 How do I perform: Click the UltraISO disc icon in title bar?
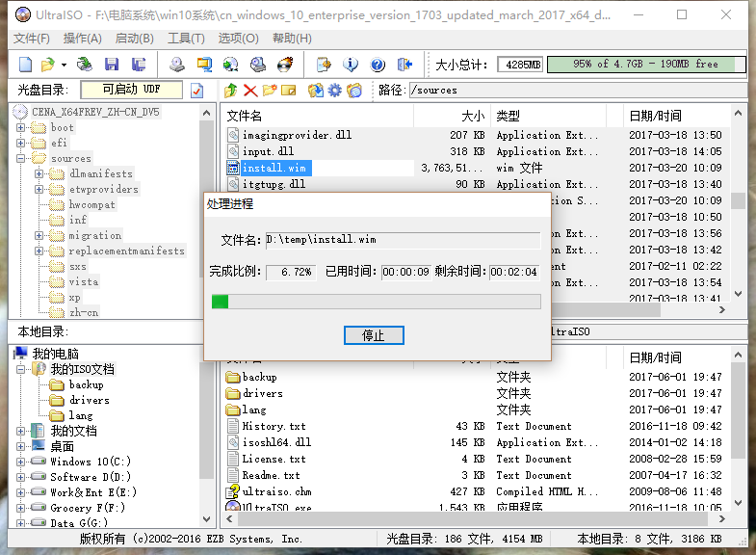click(x=23, y=15)
